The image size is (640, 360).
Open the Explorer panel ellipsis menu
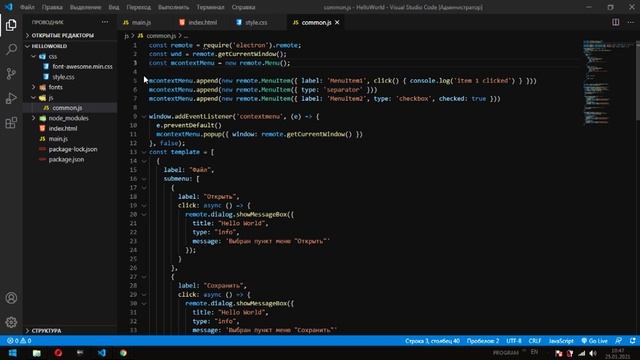[x=105, y=22]
